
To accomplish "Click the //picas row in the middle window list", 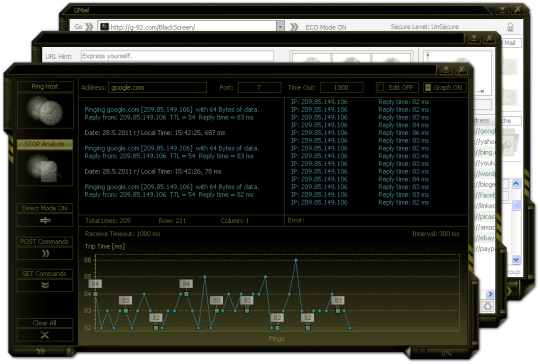I will pos(485,216).
